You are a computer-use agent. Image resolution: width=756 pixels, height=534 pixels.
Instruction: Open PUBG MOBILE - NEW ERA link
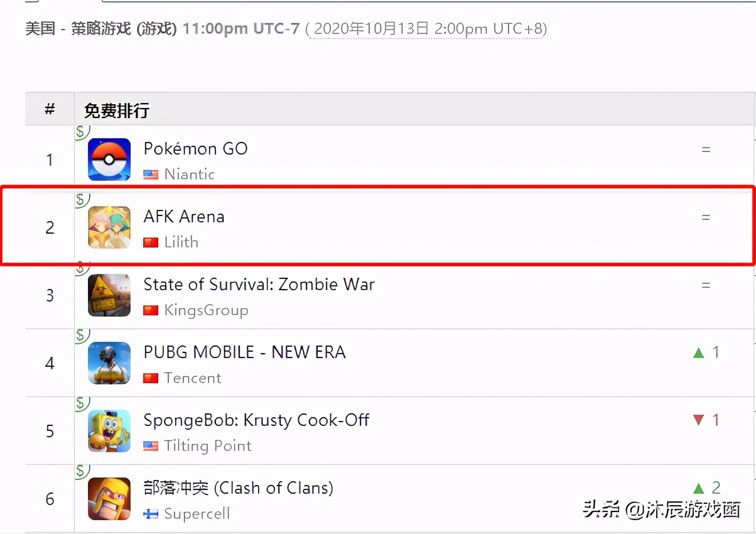244,352
